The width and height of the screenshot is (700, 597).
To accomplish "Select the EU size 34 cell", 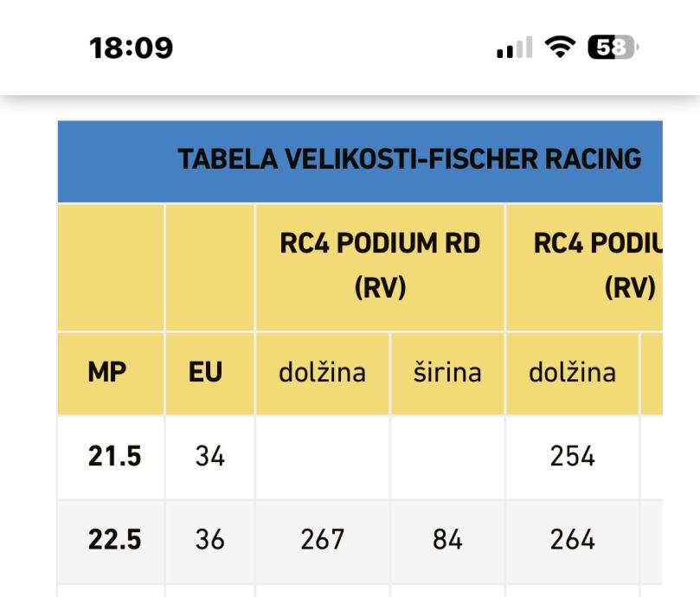I will 209,456.
